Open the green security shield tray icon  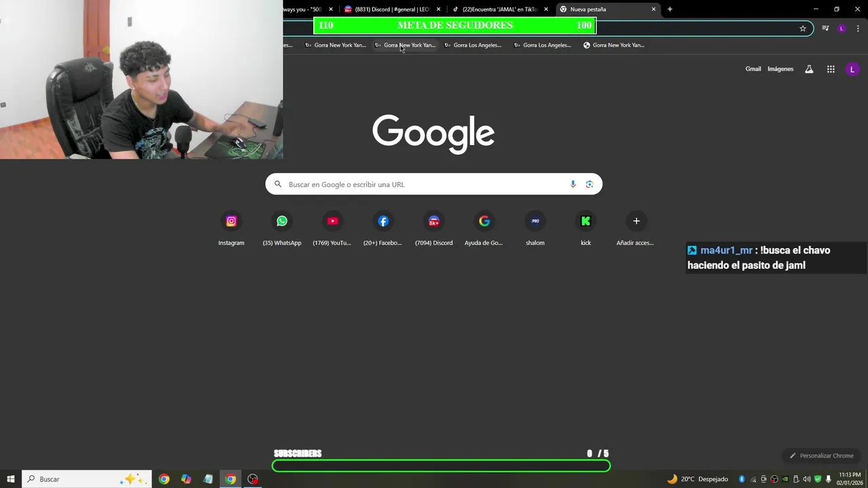tap(818, 479)
